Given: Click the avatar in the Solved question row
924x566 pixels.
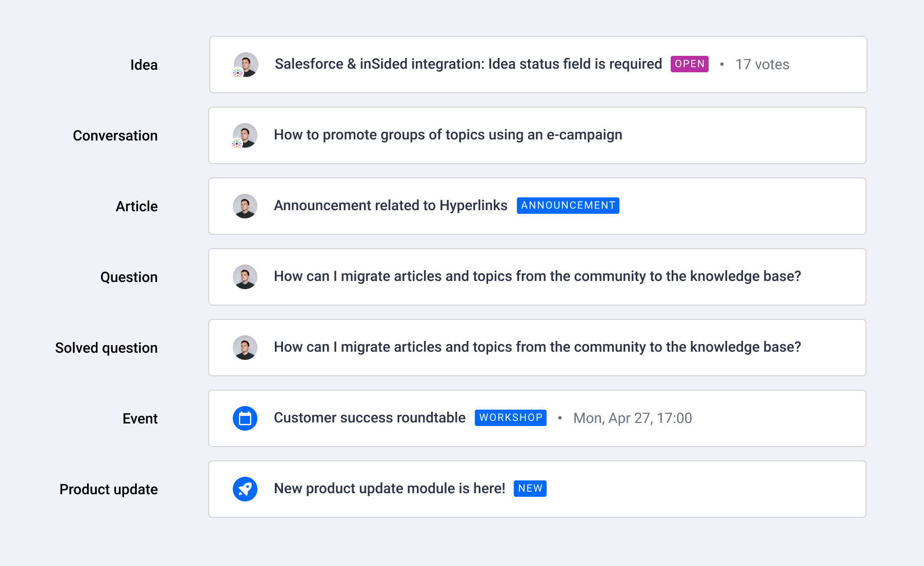Looking at the screenshot, I should 245,348.
